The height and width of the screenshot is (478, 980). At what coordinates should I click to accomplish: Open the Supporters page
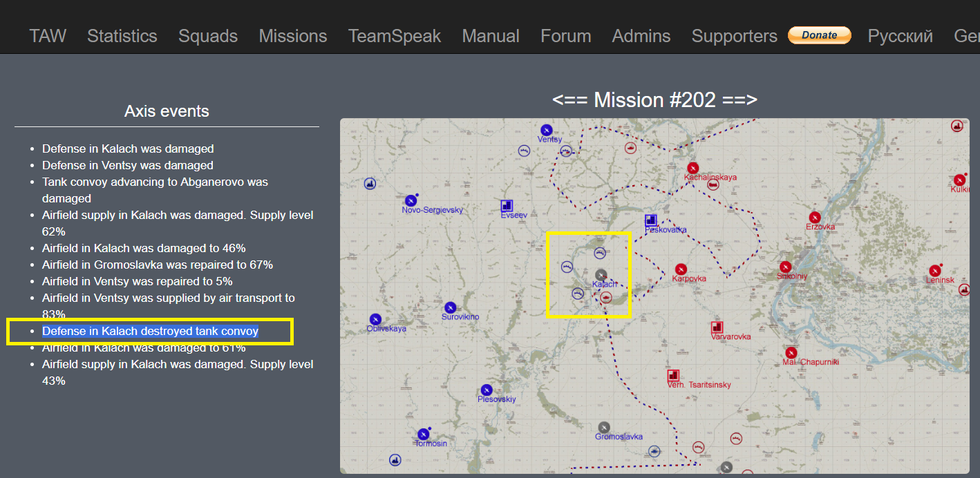tap(735, 36)
